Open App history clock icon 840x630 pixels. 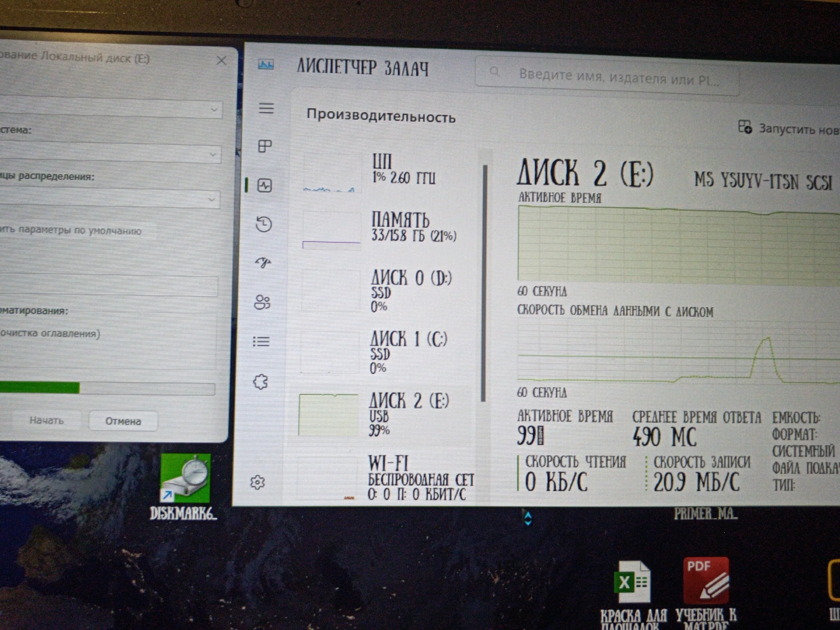264,224
